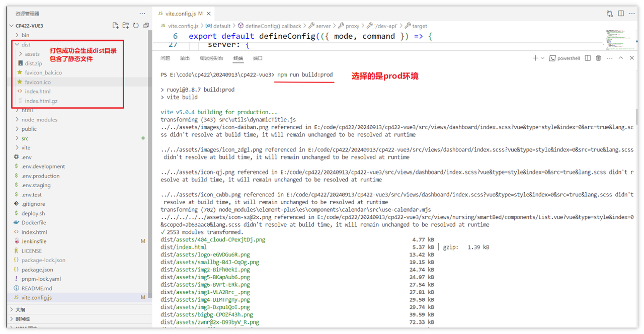Switch to the 调试控制台 panel tab
This screenshot has width=644, height=334.
coord(211,58)
